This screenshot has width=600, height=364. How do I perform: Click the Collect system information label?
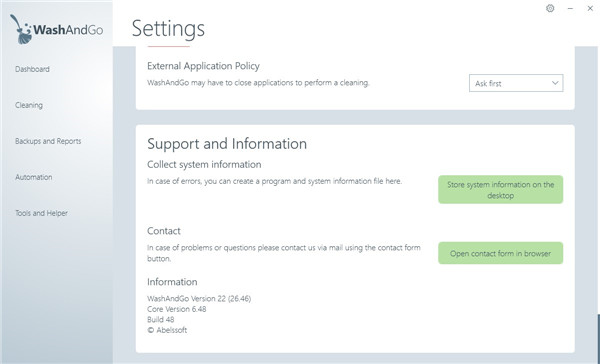coord(204,165)
